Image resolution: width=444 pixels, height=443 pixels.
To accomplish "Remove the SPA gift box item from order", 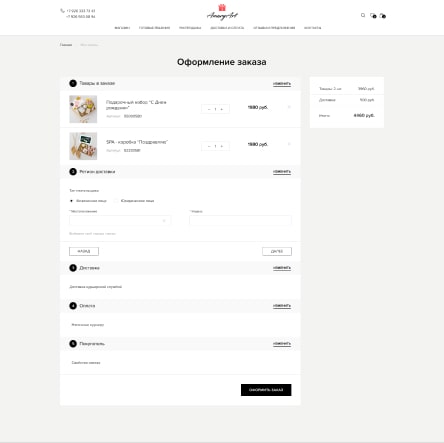I will [289, 144].
